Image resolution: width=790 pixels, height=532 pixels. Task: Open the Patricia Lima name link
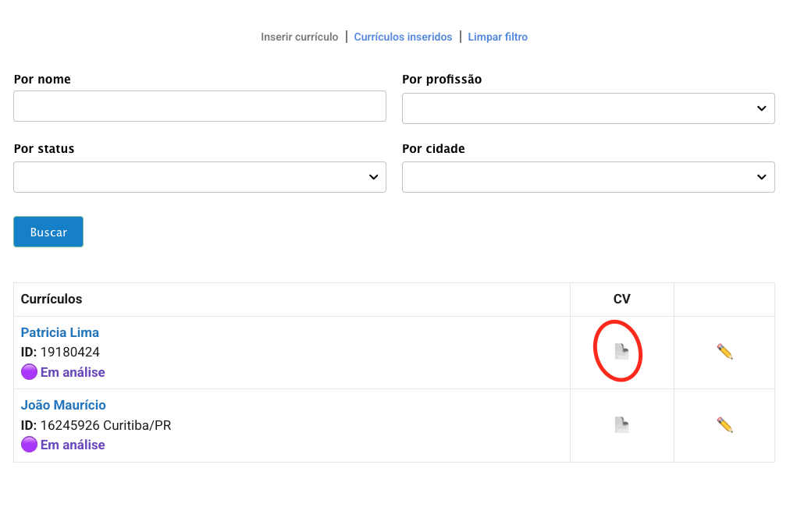(60, 332)
